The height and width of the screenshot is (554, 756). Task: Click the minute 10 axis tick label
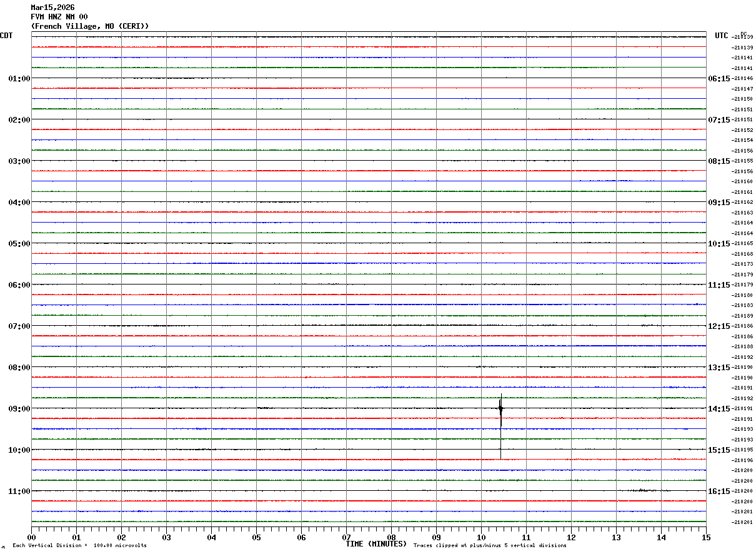[x=481, y=537]
